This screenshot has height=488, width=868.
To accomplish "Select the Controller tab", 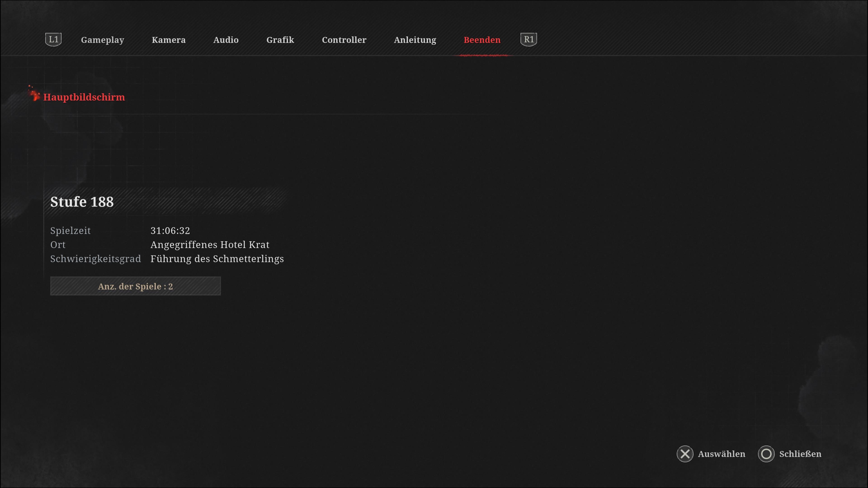I will click(344, 40).
